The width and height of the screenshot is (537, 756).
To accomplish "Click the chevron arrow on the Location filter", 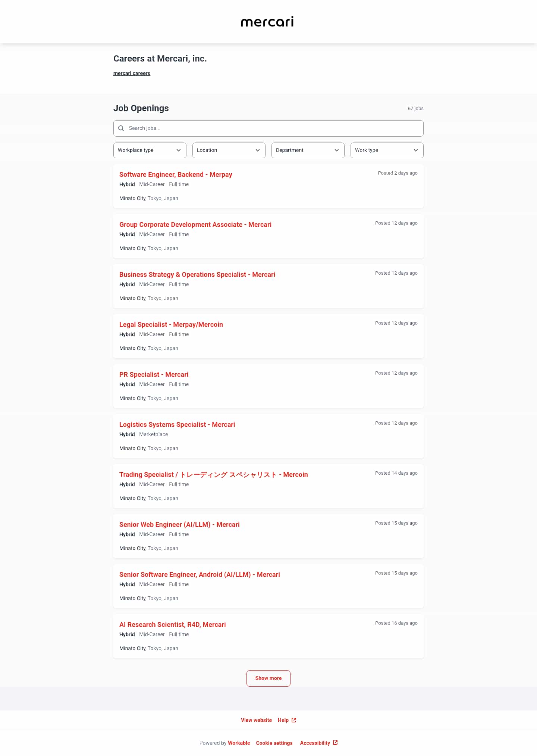I will point(258,150).
